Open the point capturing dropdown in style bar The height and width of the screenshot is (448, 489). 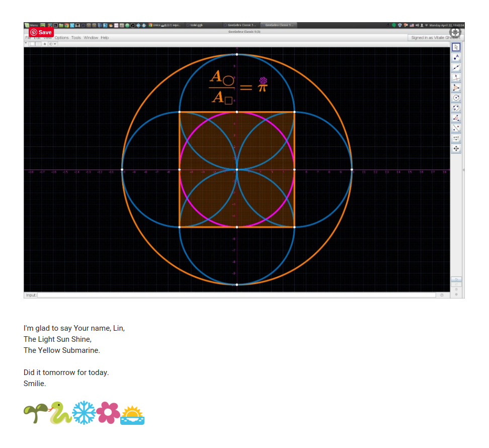click(53, 44)
